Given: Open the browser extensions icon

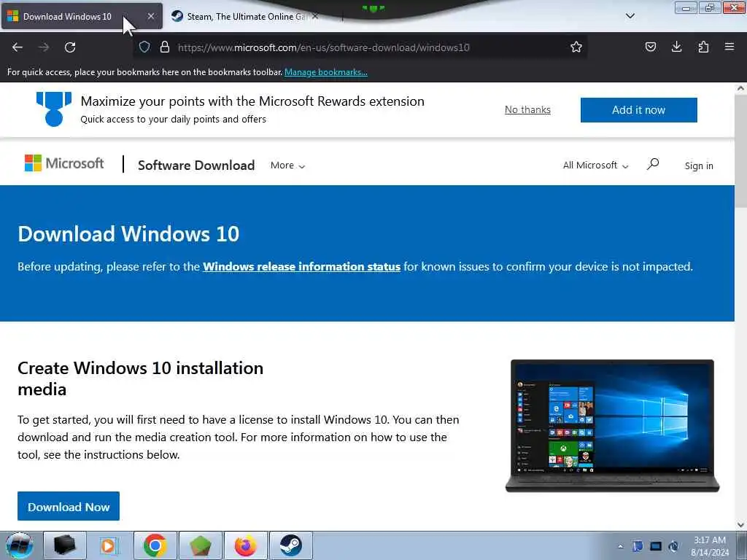Looking at the screenshot, I should [703, 47].
